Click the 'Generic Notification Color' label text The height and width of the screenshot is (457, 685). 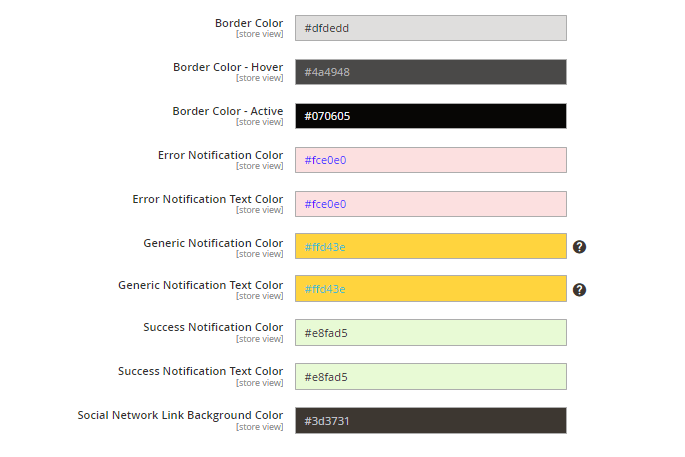click(213, 243)
